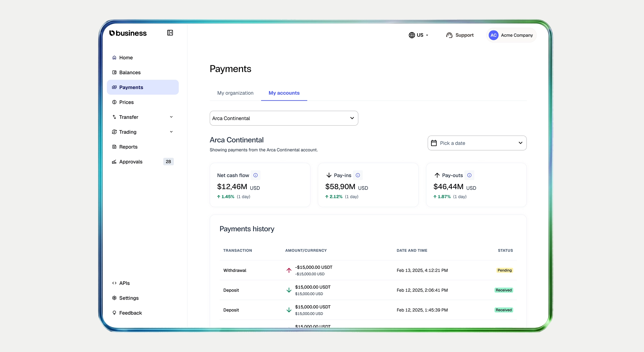The height and width of the screenshot is (352, 644).
Task: Click the red up arrow on Withdrawal row
Action: click(289, 270)
